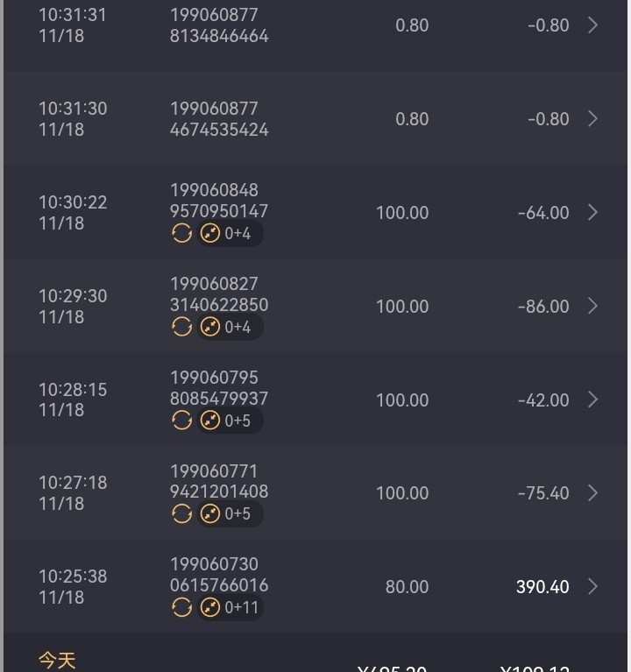Expand the -42.00 record with its arrow
This screenshot has width=631, height=672.
593,400
